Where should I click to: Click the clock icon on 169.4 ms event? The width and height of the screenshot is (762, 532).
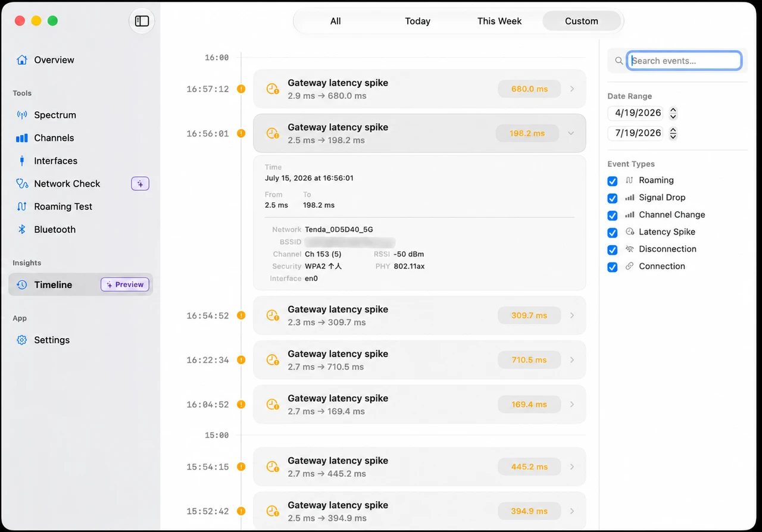(x=273, y=405)
